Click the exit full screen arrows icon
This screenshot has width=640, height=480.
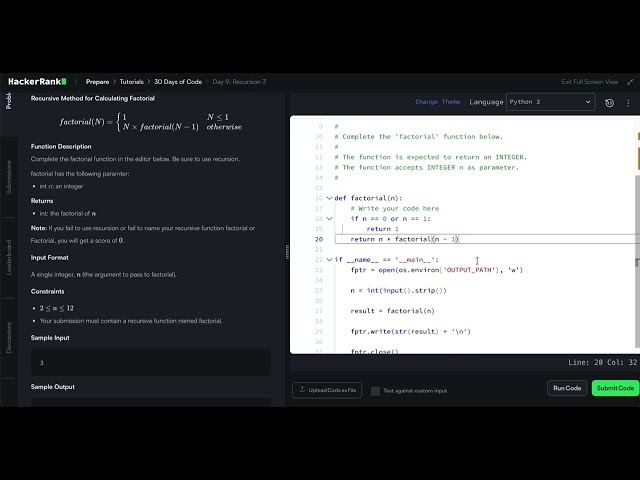[630, 82]
